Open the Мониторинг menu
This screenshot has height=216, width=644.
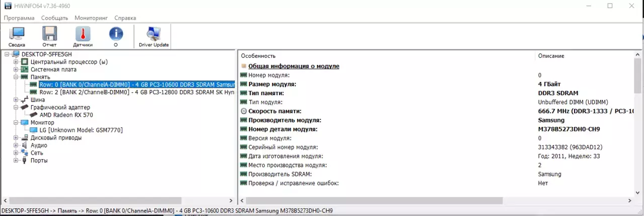[x=91, y=18]
